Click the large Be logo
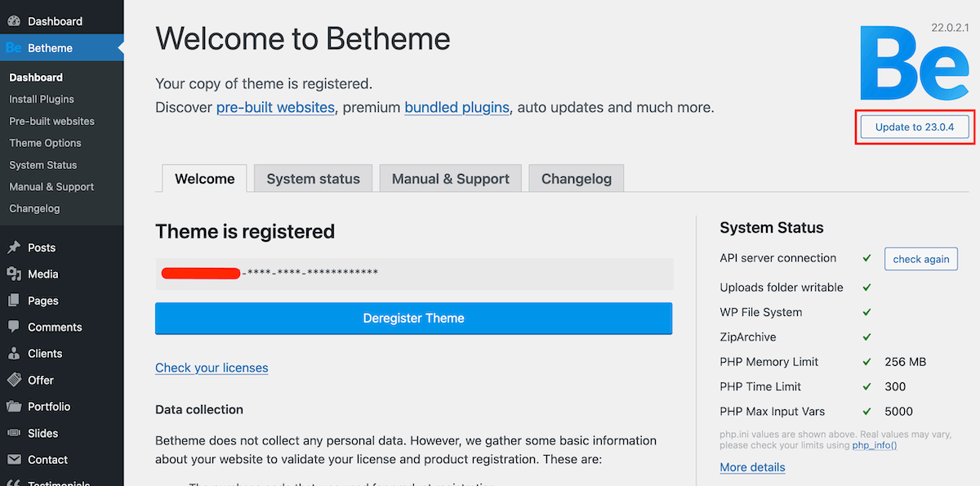980x486 pixels. coord(913,64)
